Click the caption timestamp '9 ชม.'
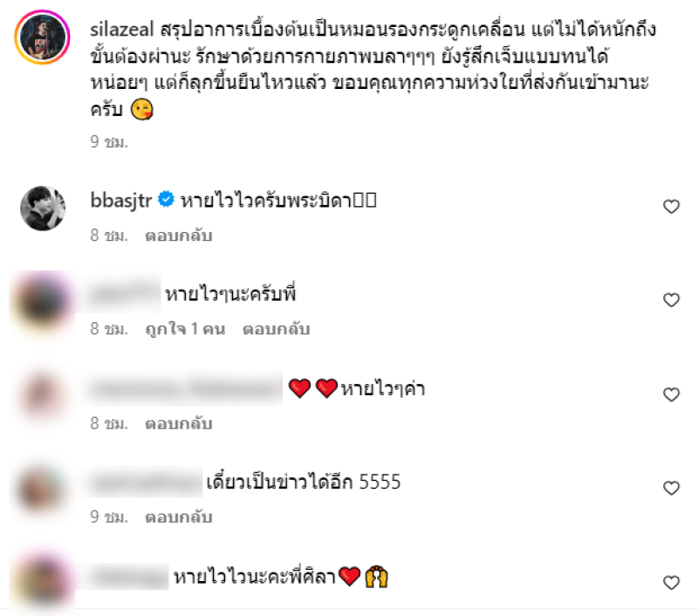 109,142
